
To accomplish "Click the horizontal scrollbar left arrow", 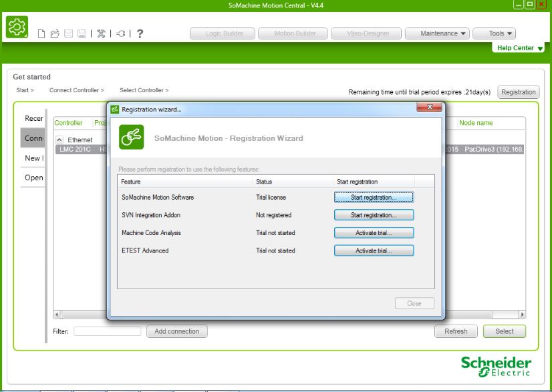I will [57, 315].
